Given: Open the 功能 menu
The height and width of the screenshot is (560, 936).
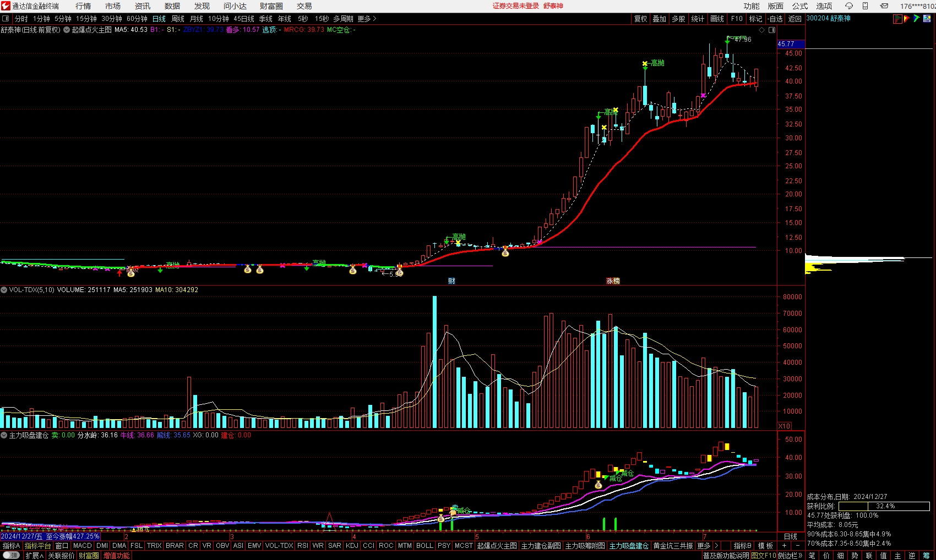Looking at the screenshot, I should 752,6.
